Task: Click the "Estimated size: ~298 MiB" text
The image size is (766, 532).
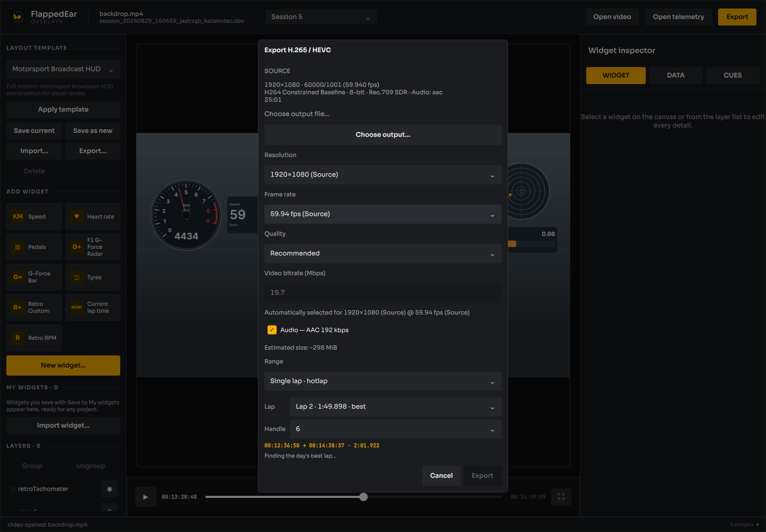Action: click(x=301, y=347)
